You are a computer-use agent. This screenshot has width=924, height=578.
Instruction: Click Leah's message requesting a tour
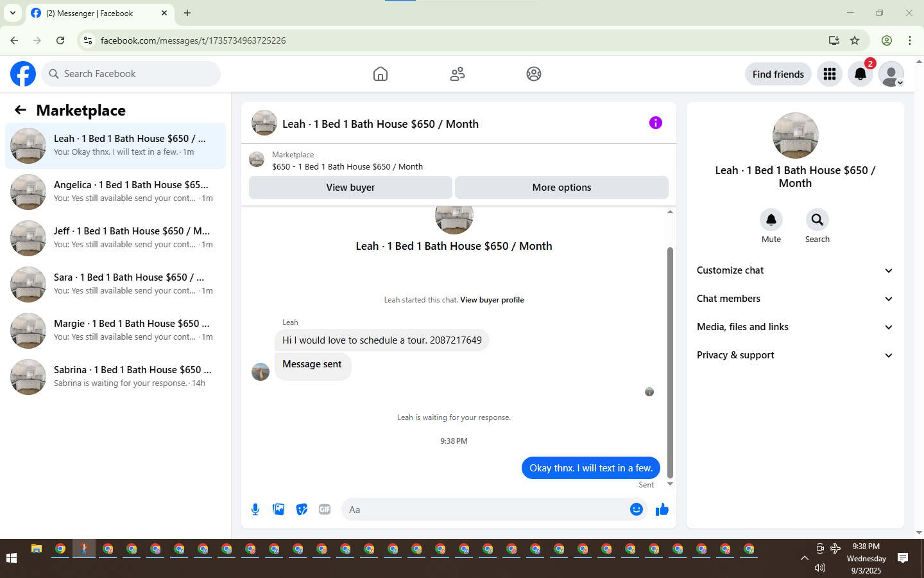pos(382,340)
